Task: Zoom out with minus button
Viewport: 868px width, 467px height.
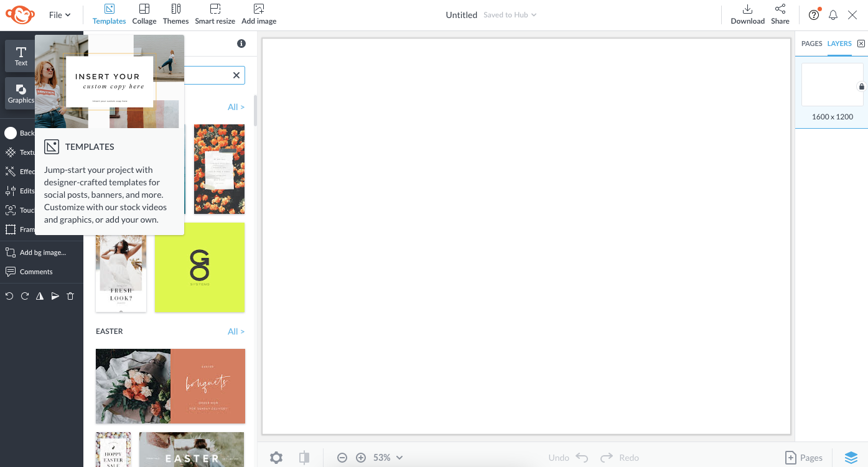Action: [342, 458]
